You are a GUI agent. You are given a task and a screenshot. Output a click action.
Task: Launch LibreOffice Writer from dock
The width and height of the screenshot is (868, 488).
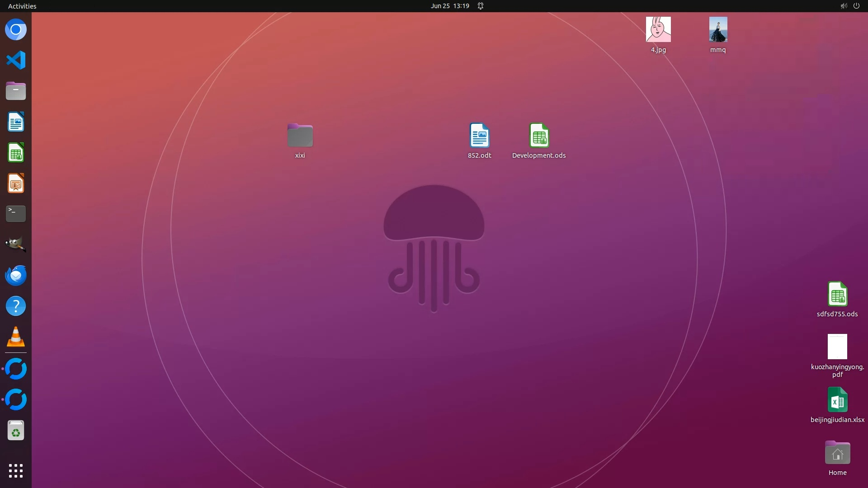coord(16,122)
